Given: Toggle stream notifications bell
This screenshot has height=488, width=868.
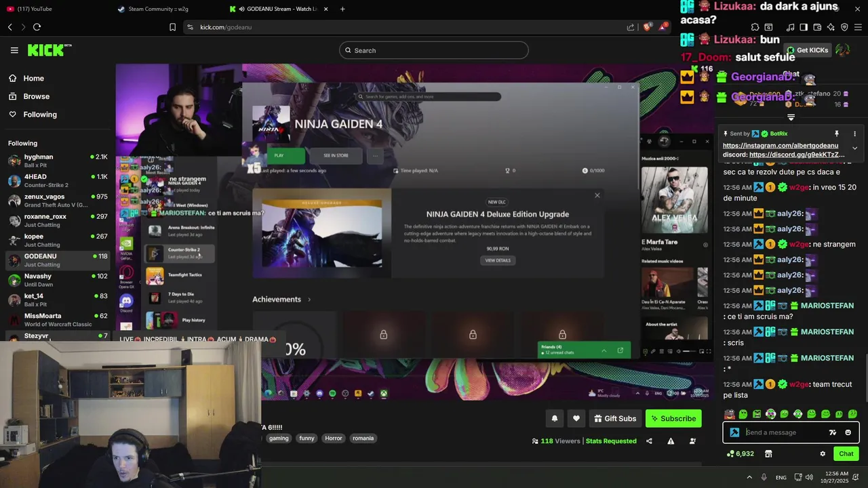Looking at the screenshot, I should pos(554,419).
